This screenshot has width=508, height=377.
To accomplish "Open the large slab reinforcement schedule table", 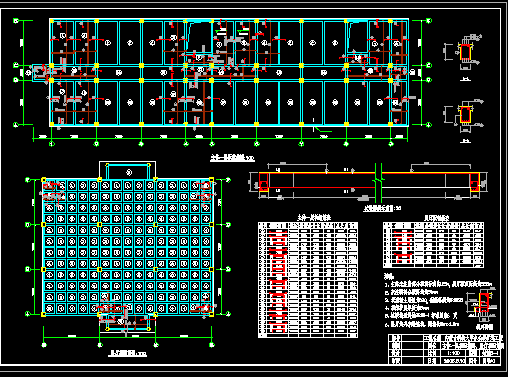I will 308,279.
